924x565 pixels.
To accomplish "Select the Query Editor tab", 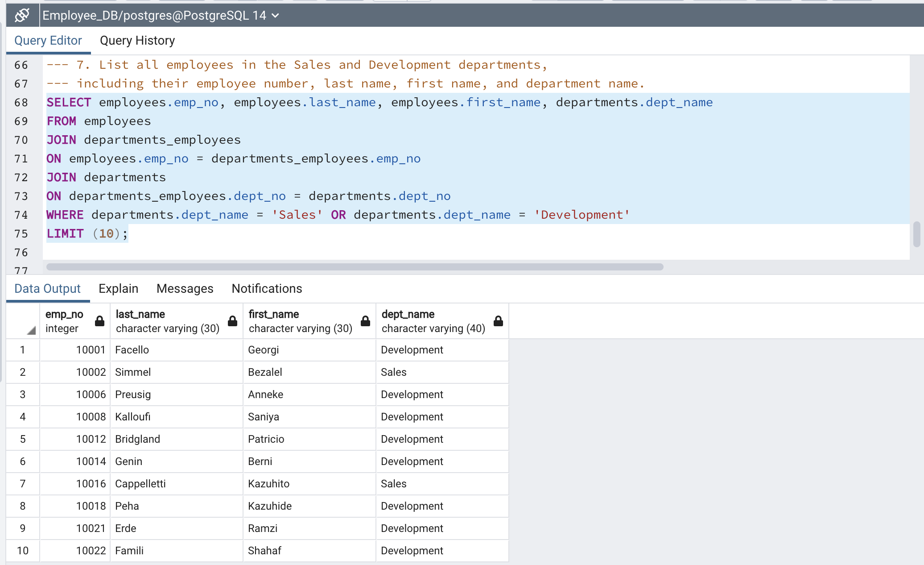I will pyautogui.click(x=48, y=41).
